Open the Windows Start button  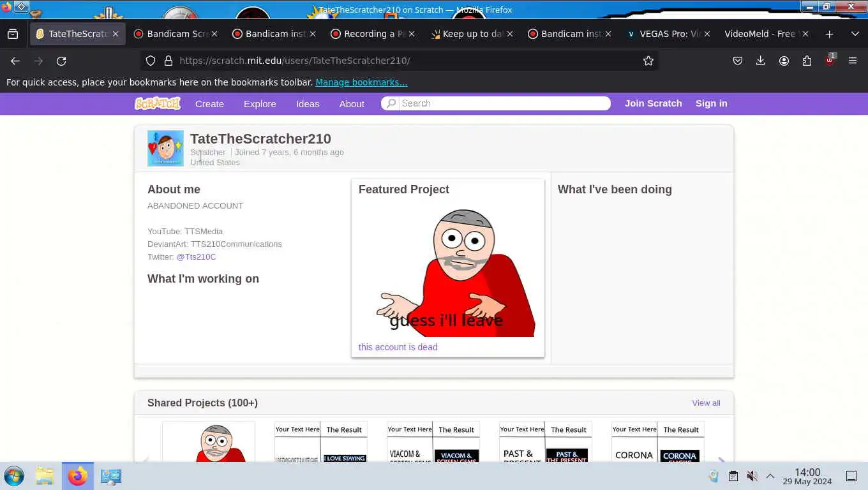(14, 476)
